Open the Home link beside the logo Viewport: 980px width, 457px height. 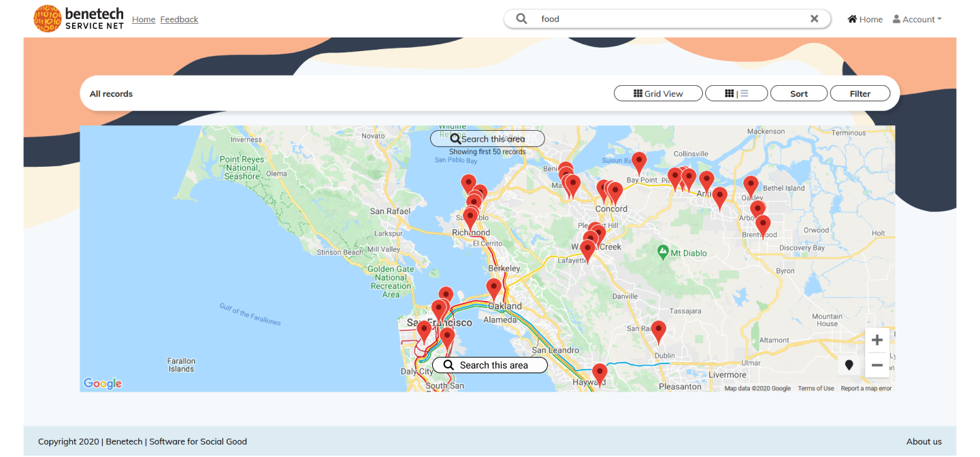[144, 19]
